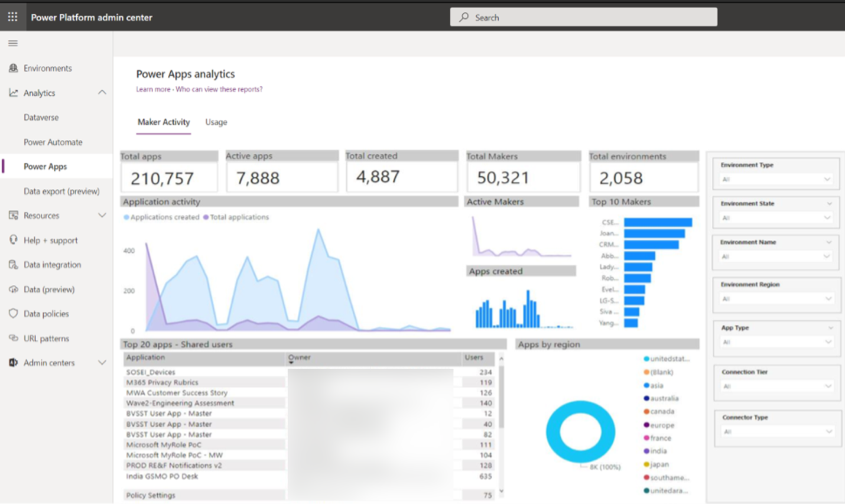
Task: Select the URL patterns sidebar icon
Action: point(12,338)
